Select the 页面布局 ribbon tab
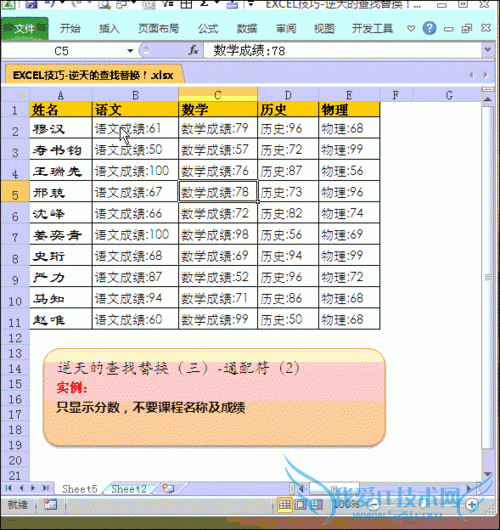Viewport: 500px width, 530px height. pos(158,28)
